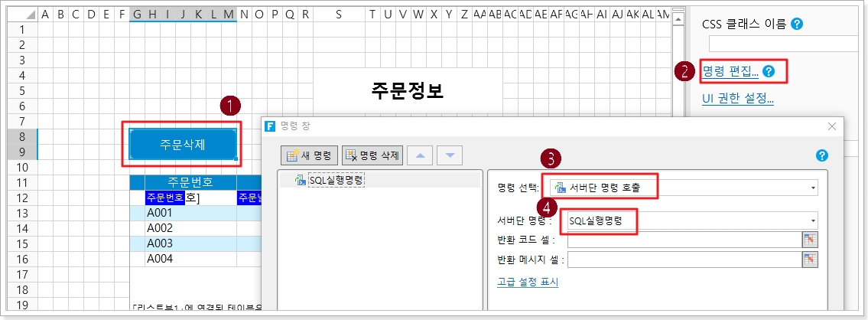Click cell picker icon for 반환 코드 셀
Screen dimensions: 868x320
click(x=810, y=240)
